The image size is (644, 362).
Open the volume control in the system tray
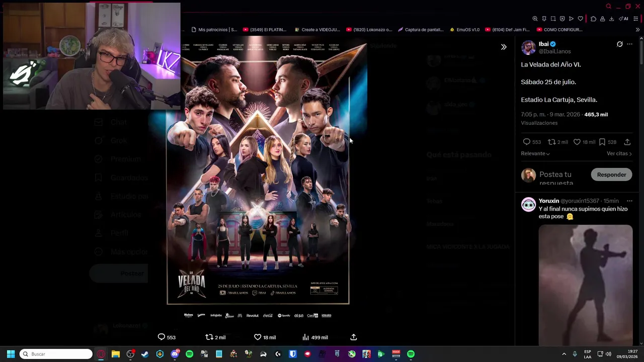coord(608,354)
